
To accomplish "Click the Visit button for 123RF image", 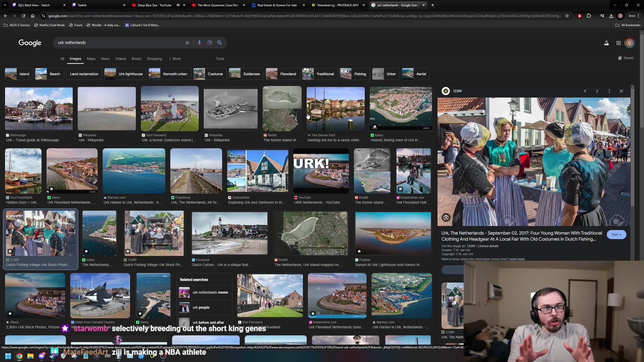I will pos(616,235).
